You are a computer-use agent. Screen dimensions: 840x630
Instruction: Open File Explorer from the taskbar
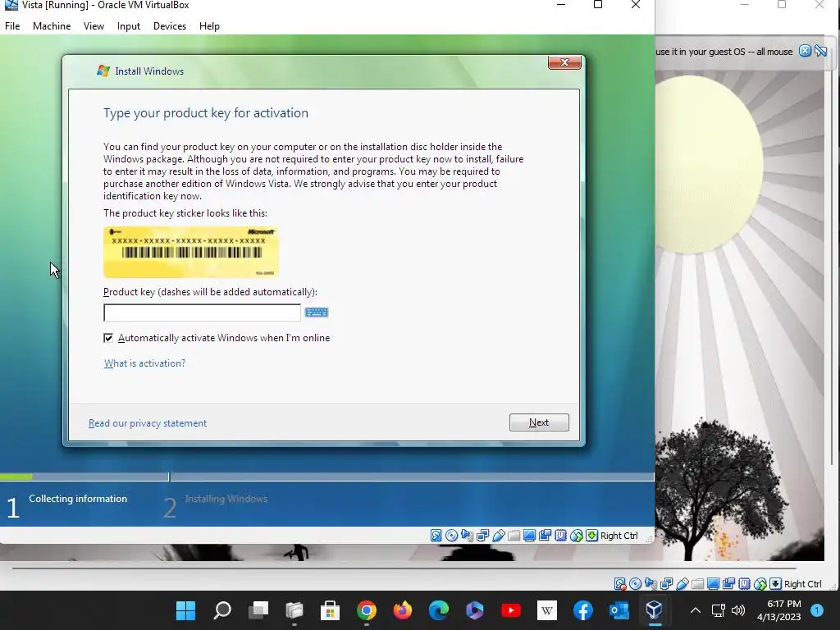pos(294,610)
